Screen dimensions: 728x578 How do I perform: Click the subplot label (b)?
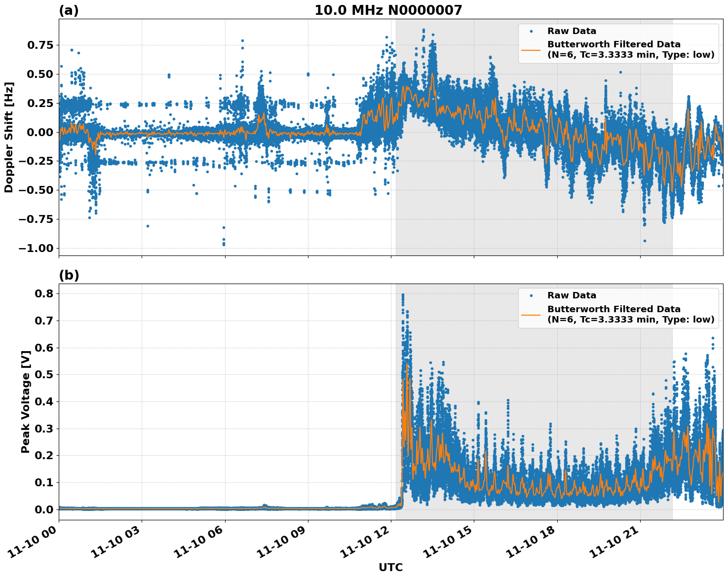coord(68,275)
